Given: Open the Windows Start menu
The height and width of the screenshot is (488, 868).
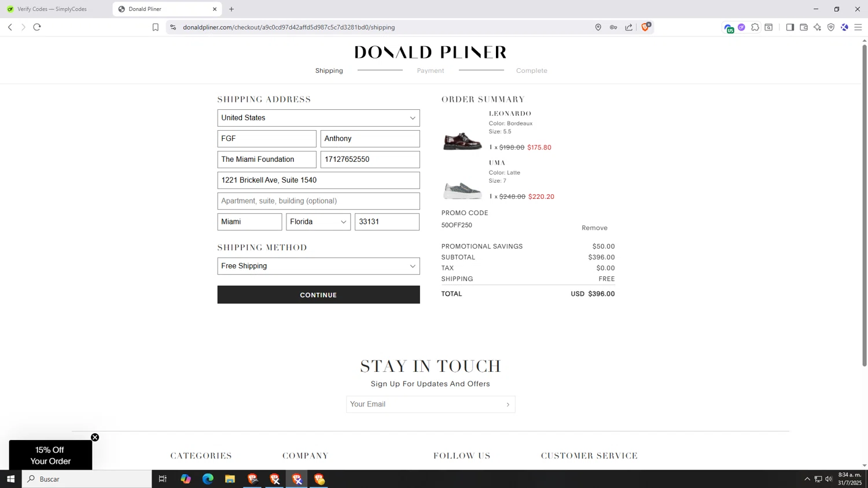Looking at the screenshot, I should 10,479.
